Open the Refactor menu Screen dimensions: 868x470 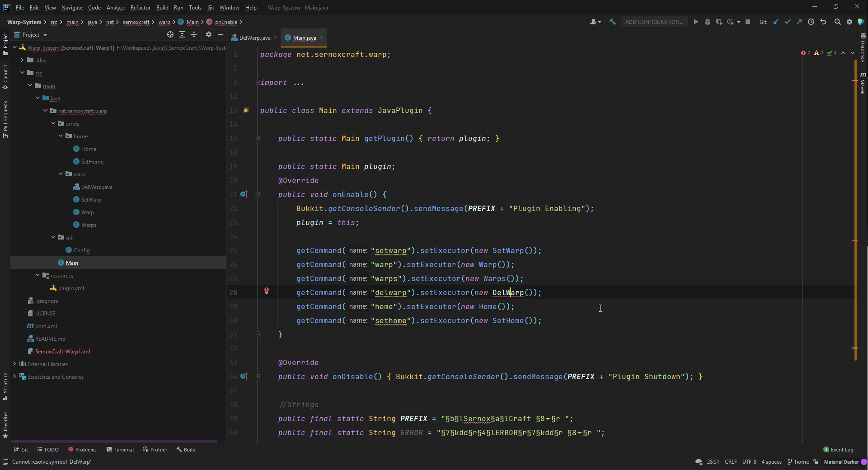140,7
